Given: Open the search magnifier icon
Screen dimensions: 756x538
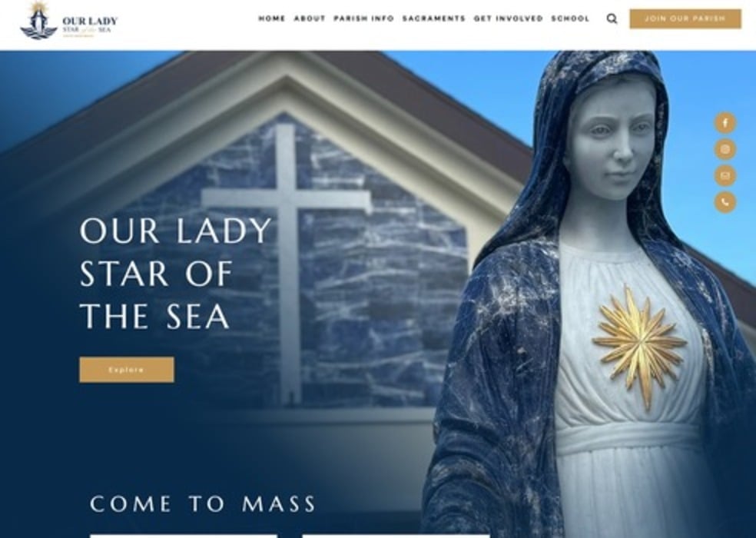Looking at the screenshot, I should [x=612, y=18].
